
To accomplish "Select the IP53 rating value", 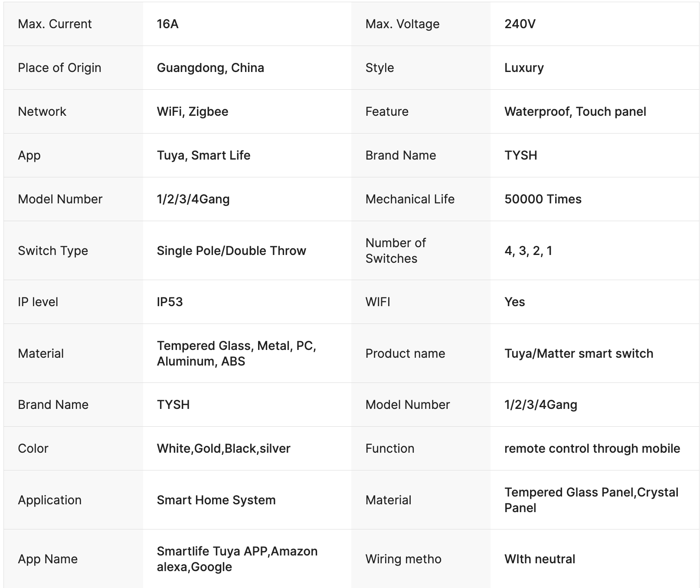I will [x=170, y=302].
